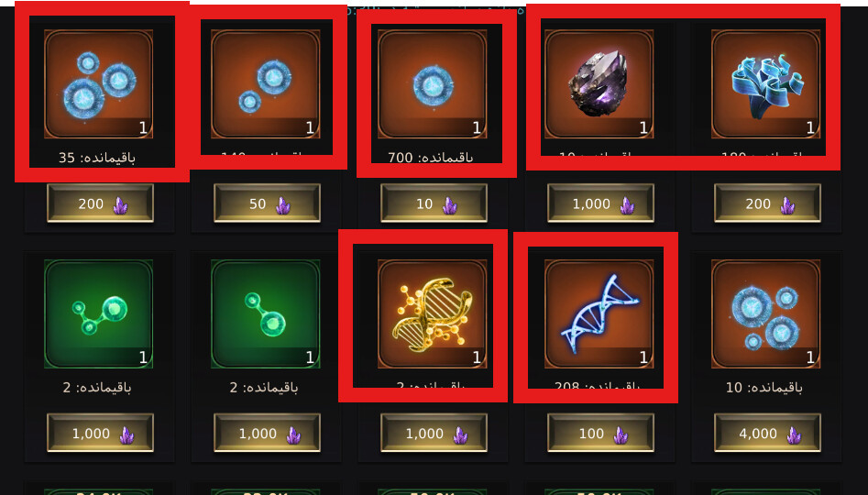Buy the purple crystal for 1,000 gems
The height and width of the screenshot is (495, 868).
tap(600, 203)
